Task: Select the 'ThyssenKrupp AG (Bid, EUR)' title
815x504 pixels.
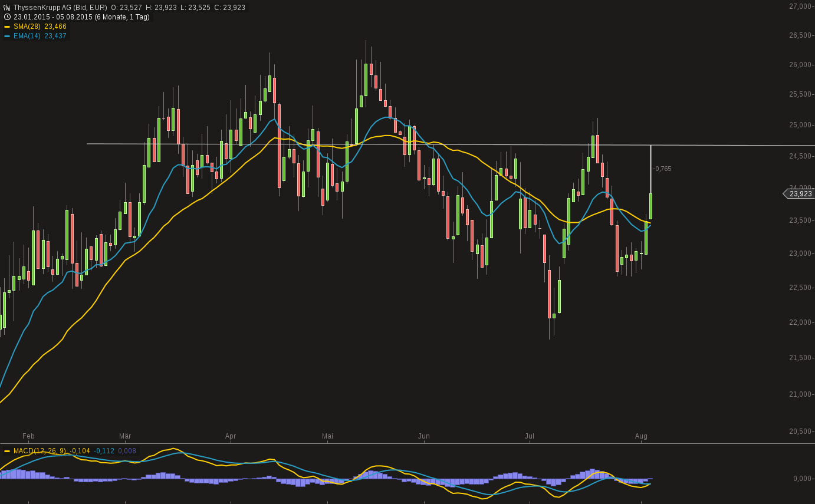Action: [x=60, y=8]
